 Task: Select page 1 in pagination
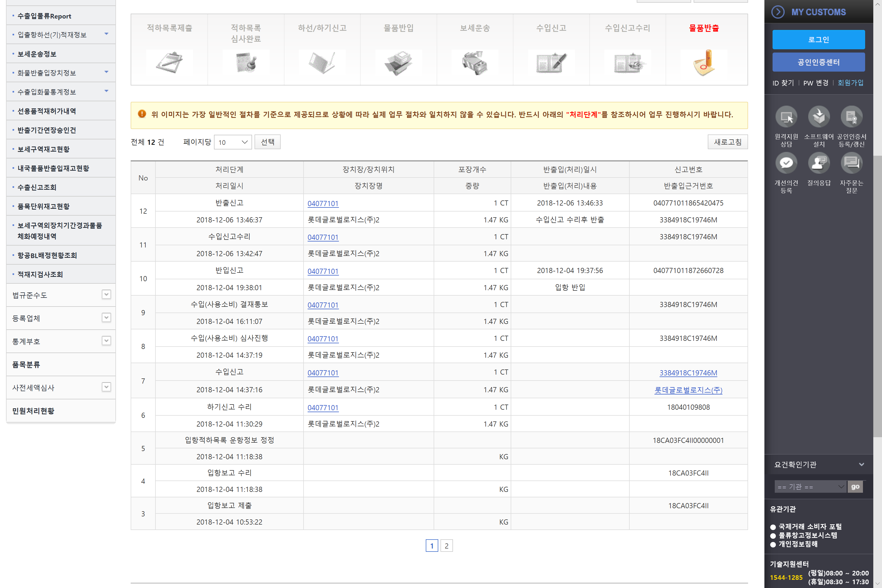click(432, 546)
